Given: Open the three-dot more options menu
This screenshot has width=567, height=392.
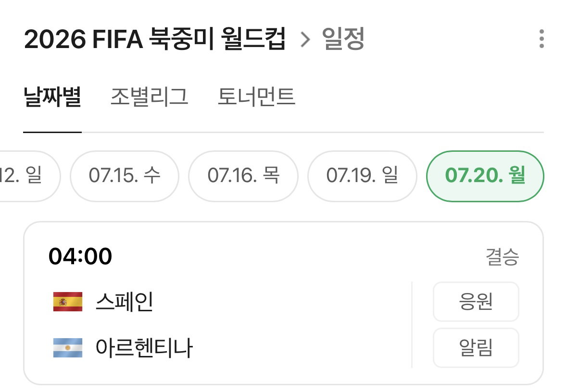Looking at the screenshot, I should pyautogui.click(x=542, y=38).
